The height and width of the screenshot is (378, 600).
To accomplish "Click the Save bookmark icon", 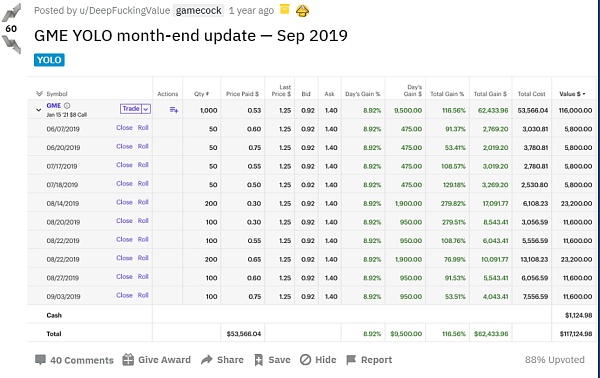I will coord(259,360).
